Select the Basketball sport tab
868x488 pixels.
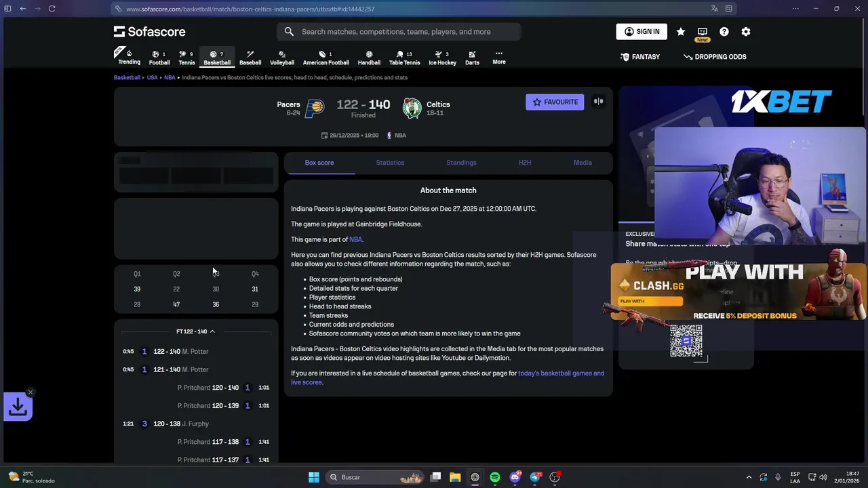[x=217, y=58]
